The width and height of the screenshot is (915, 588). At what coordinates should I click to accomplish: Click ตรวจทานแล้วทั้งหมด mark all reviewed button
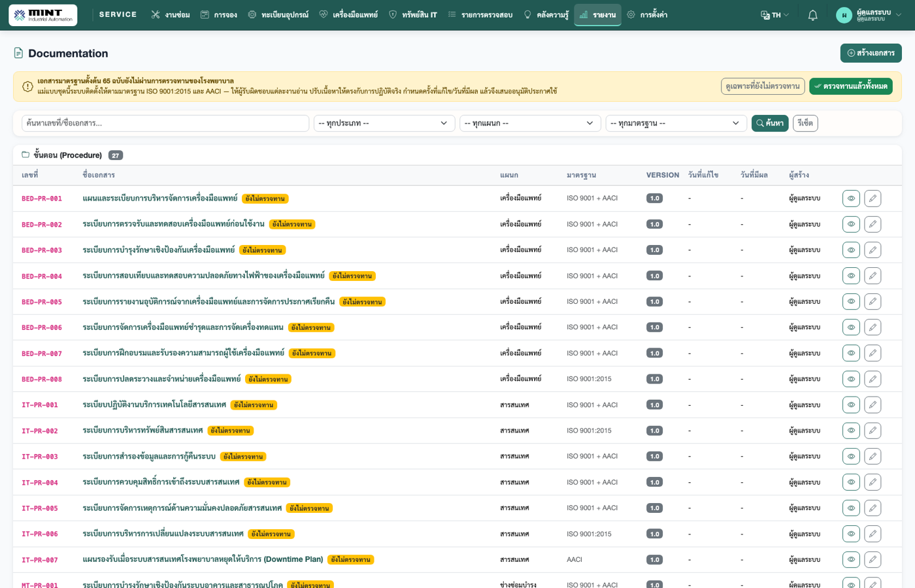(x=851, y=86)
